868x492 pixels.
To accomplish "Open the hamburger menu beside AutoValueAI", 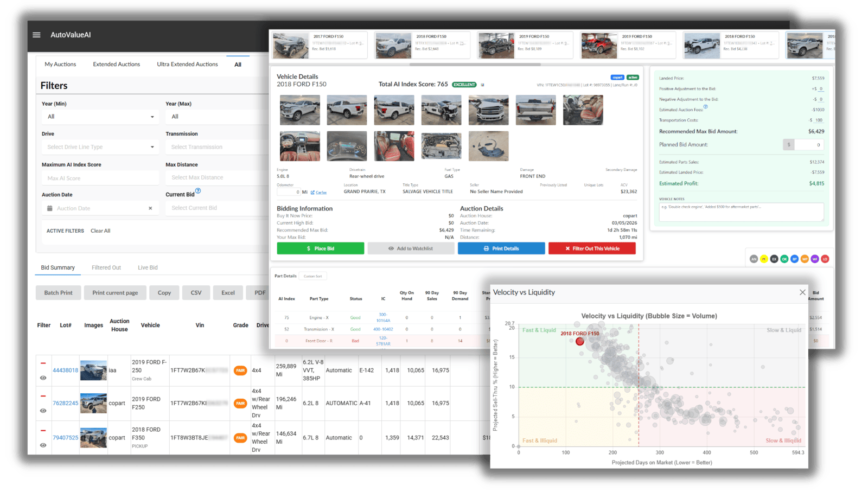I will pos(36,35).
